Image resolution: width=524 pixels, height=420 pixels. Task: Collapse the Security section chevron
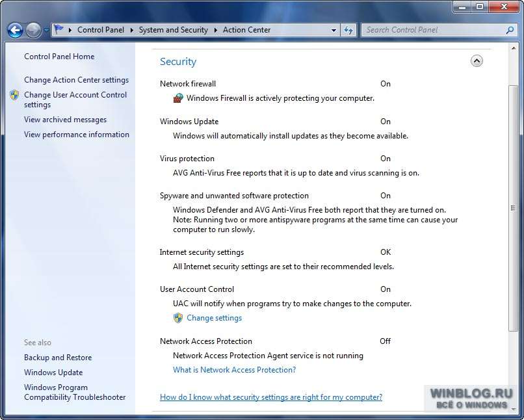click(x=477, y=61)
